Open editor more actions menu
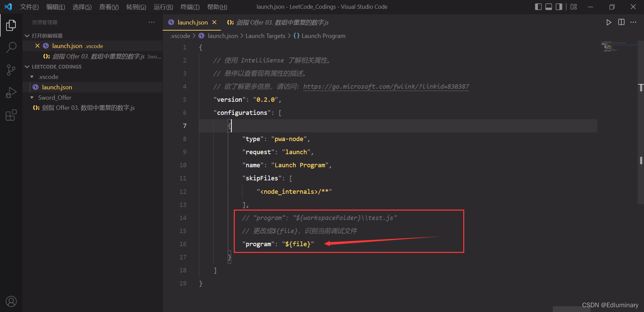 point(633,22)
